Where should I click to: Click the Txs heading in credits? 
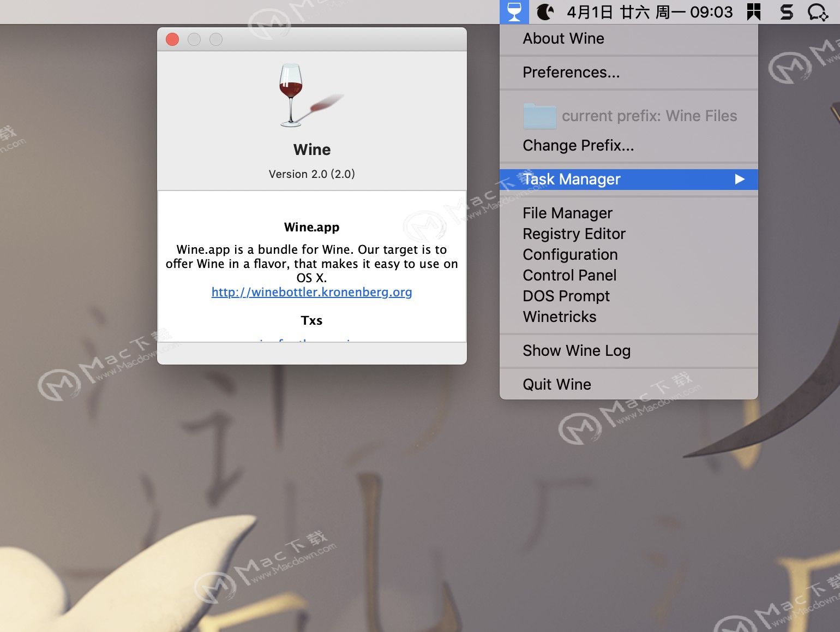pyautogui.click(x=311, y=320)
